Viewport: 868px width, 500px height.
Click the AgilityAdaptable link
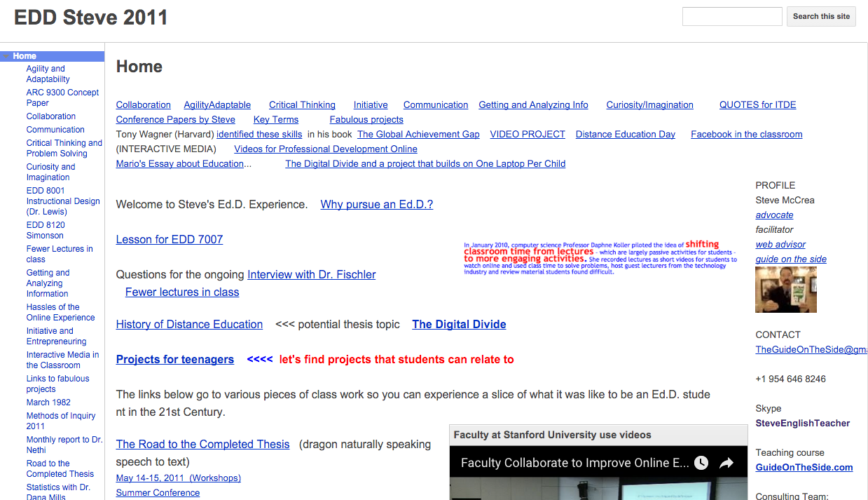tap(217, 105)
